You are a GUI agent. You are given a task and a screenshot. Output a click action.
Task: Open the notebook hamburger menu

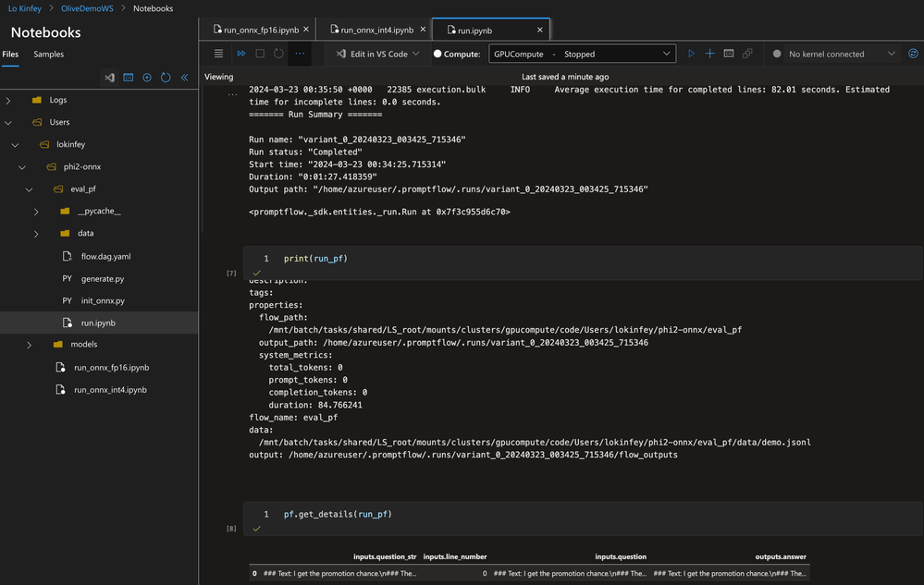coord(218,54)
